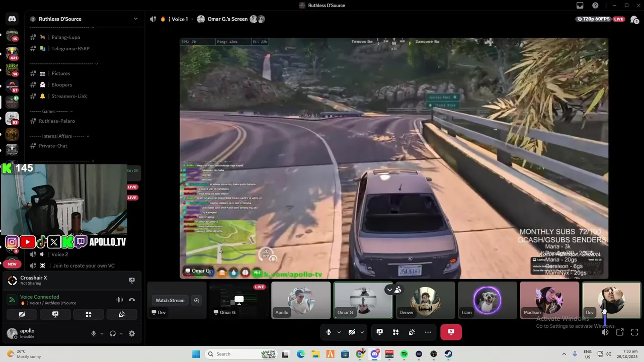Open soundboard in call control bar
The width and height of the screenshot is (644, 362).
coord(412,332)
